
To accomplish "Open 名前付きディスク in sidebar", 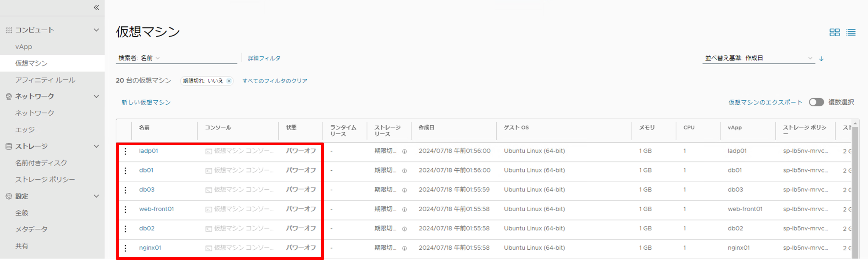I will point(41,163).
